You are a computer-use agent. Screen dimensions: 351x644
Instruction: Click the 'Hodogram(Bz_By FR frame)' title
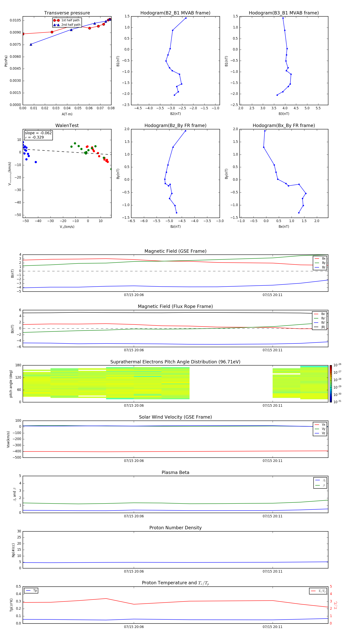pos(175,125)
